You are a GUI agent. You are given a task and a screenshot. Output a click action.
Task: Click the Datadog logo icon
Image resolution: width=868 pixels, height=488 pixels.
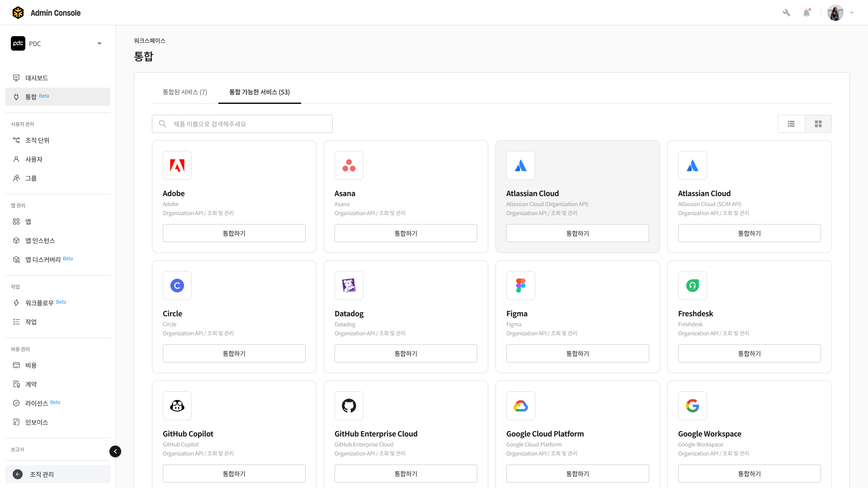coord(349,286)
